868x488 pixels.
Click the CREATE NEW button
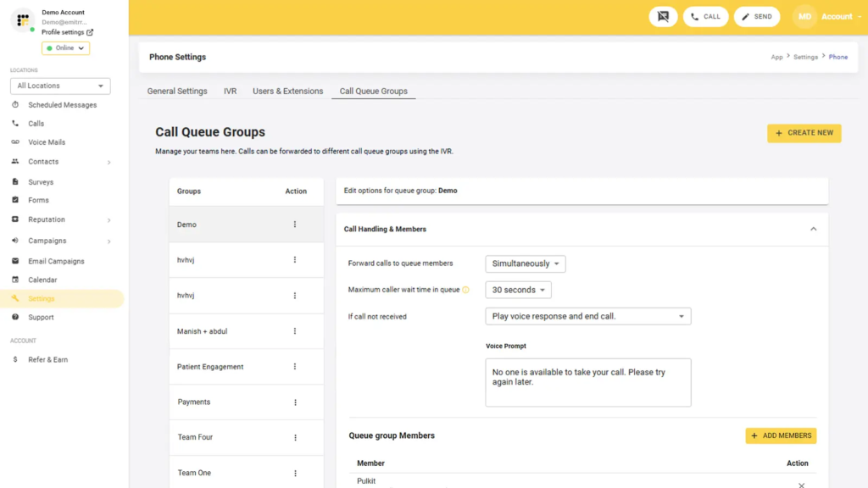click(804, 133)
